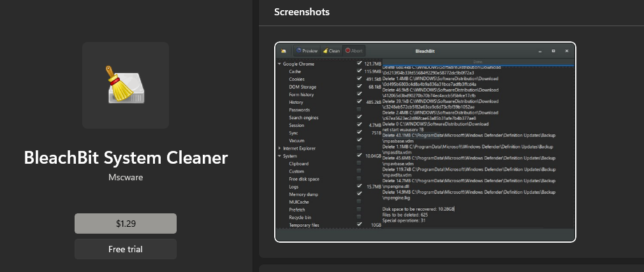644x272 pixels.
Task: Click "Disk space to be recovered: 10.28GB" line
Action: point(418,209)
